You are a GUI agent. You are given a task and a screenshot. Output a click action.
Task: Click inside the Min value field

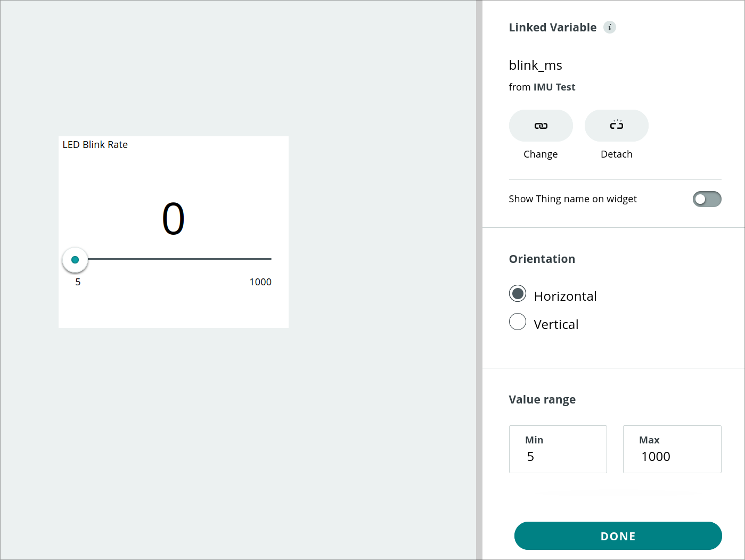[558, 457]
